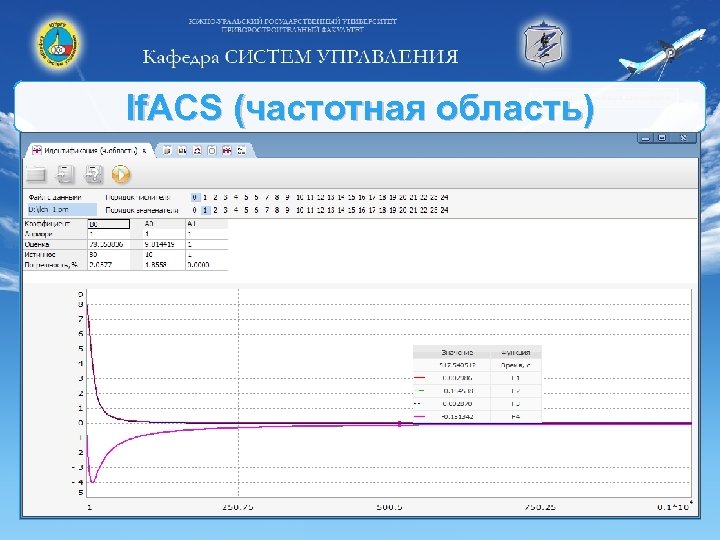Image resolution: width=720 pixels, height=540 pixels.
Task: Click the third small icon in the tab strip
Action: [197, 151]
